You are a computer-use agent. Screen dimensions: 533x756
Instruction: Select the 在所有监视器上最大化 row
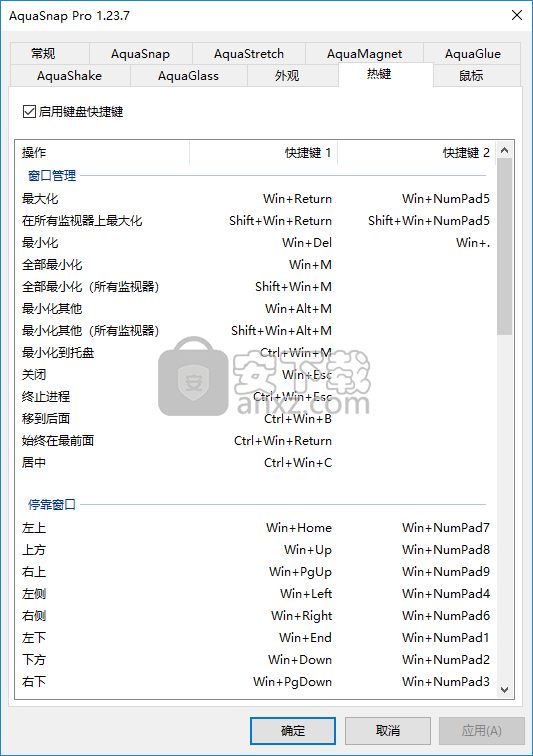[x=256, y=221]
